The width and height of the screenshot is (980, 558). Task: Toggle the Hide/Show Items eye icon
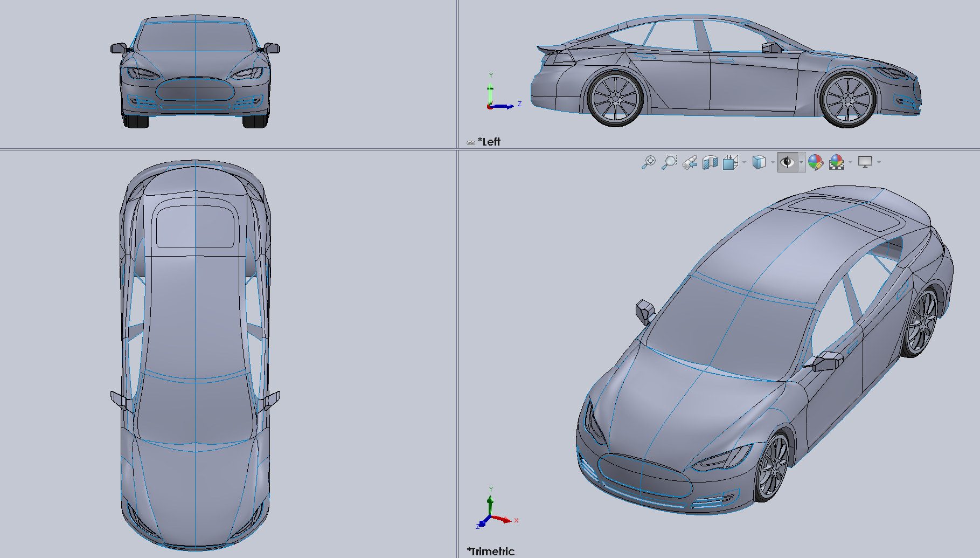pyautogui.click(x=788, y=162)
